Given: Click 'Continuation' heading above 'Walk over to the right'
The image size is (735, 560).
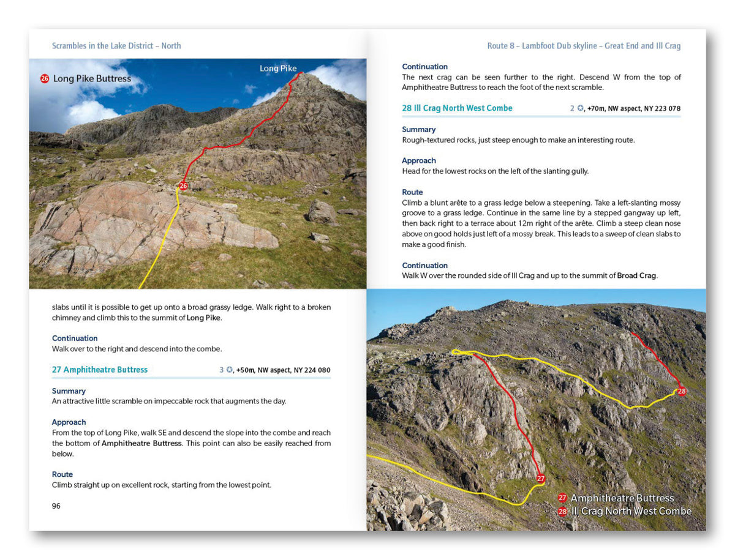Looking at the screenshot, I should (75, 338).
